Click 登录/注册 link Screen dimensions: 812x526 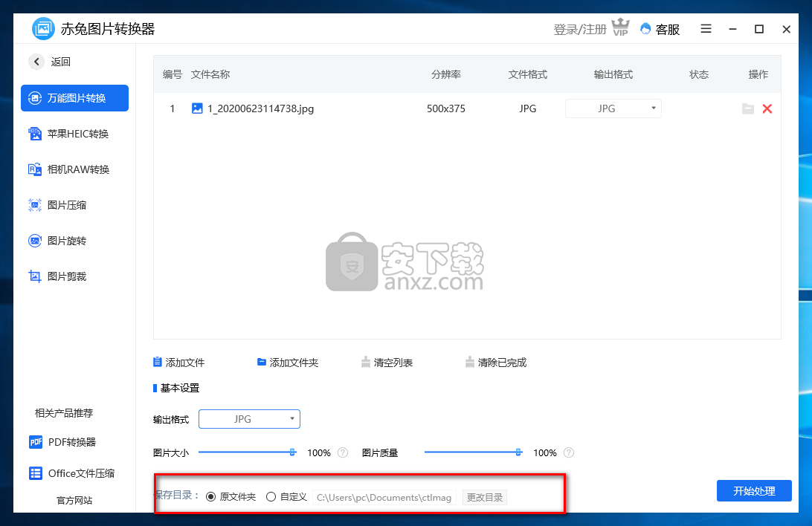point(579,30)
